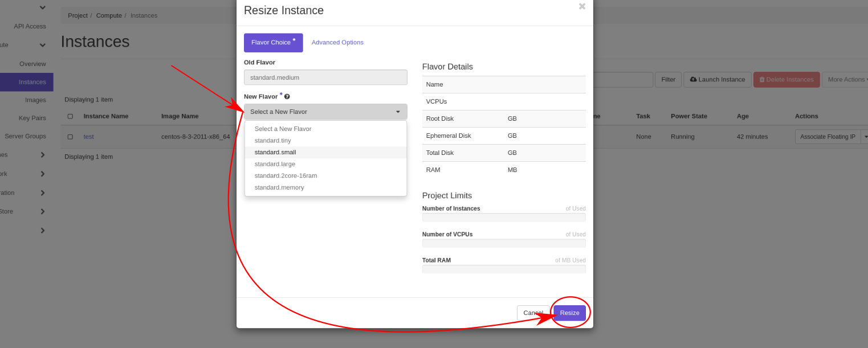
Task: Pick the standard.large flavor
Action: pyautogui.click(x=275, y=164)
